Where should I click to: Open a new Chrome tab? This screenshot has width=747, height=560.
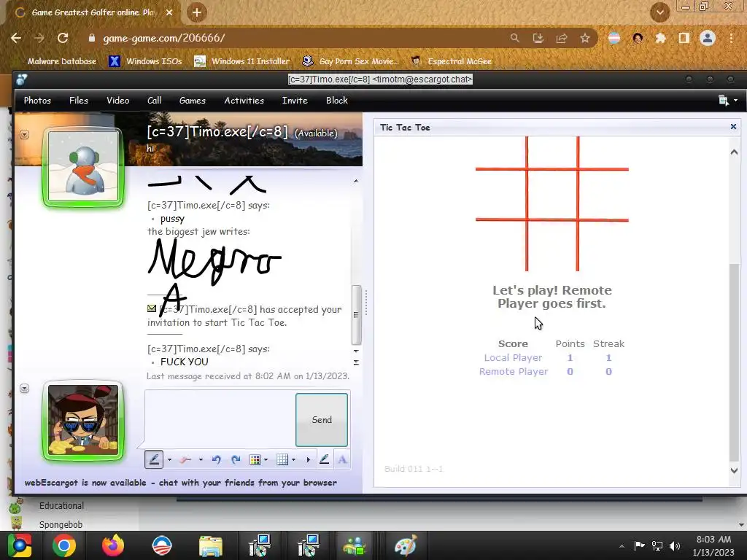(197, 12)
